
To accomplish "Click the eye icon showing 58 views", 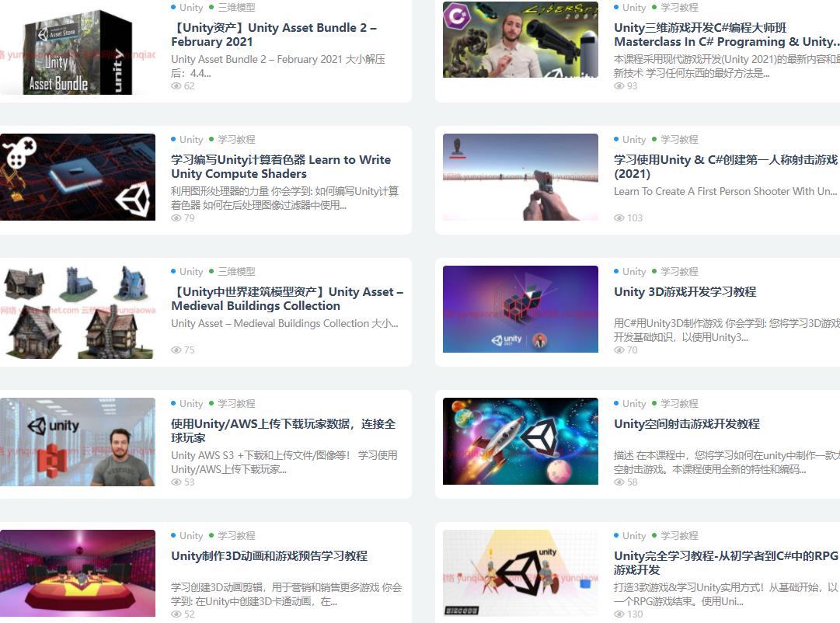I will pos(619,482).
